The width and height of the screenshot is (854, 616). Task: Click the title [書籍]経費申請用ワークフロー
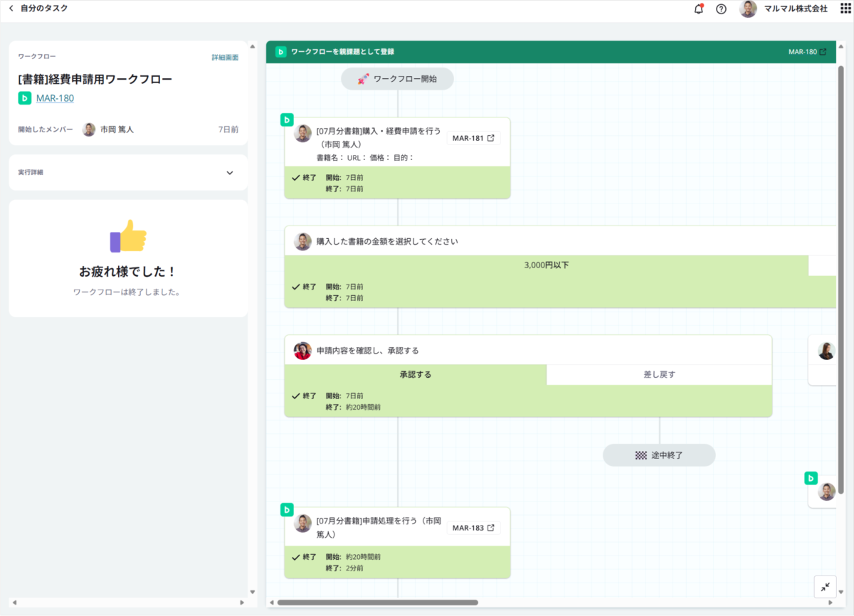[95, 79]
